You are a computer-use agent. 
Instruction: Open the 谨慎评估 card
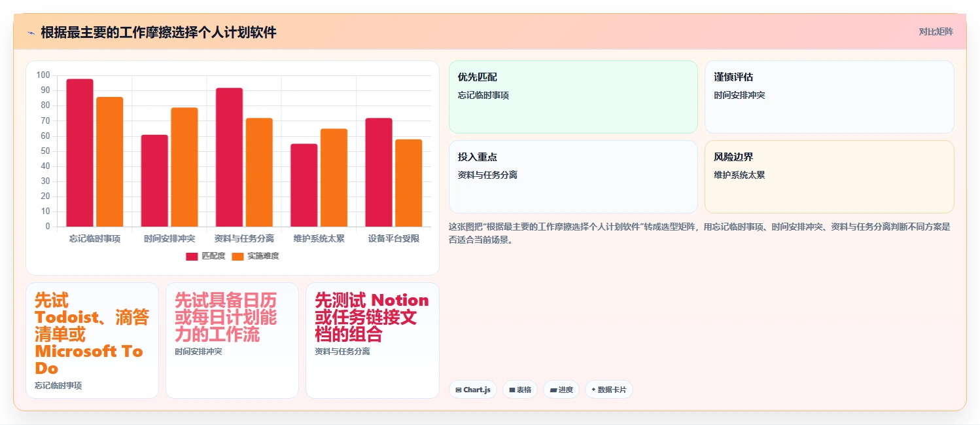click(x=829, y=97)
